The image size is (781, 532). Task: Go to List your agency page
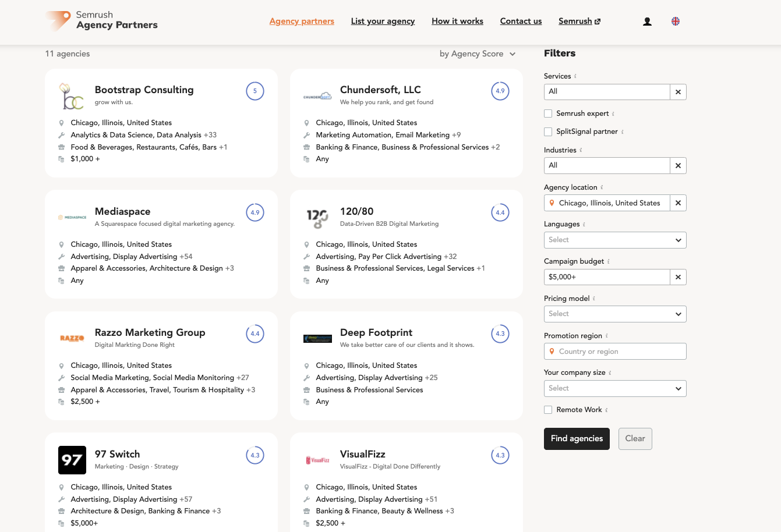(383, 21)
